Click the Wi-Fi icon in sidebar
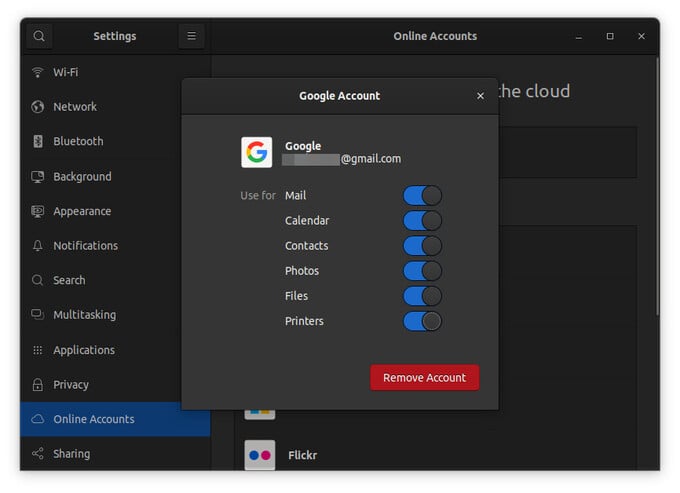Image resolution: width=680 pixels, height=493 pixels. (x=38, y=72)
